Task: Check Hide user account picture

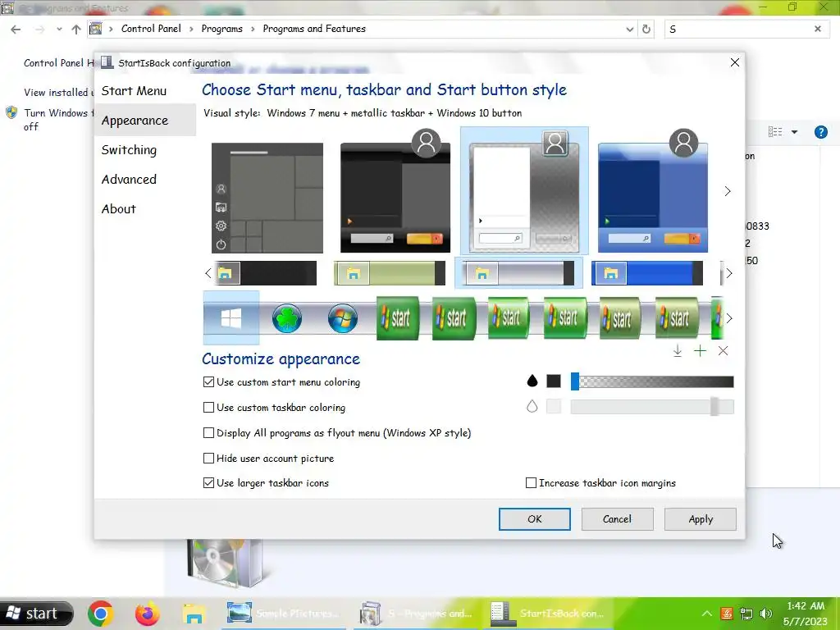Action: (x=209, y=459)
